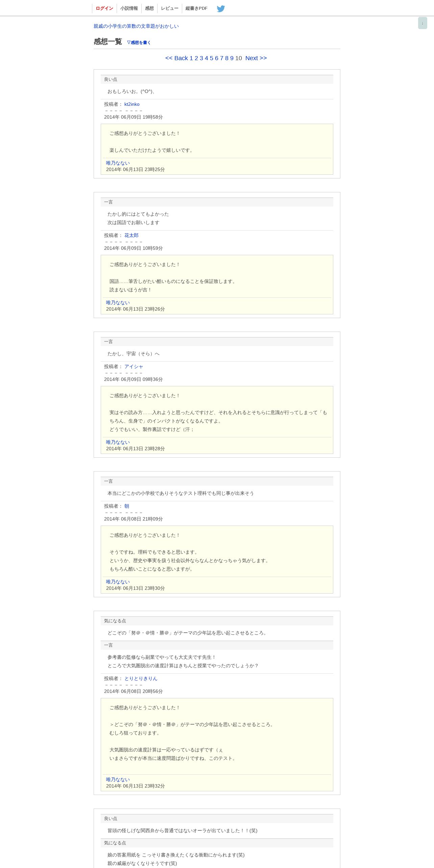434x868 pixels.
Task: Go to page 9 of reviews
Action: pyautogui.click(x=232, y=58)
